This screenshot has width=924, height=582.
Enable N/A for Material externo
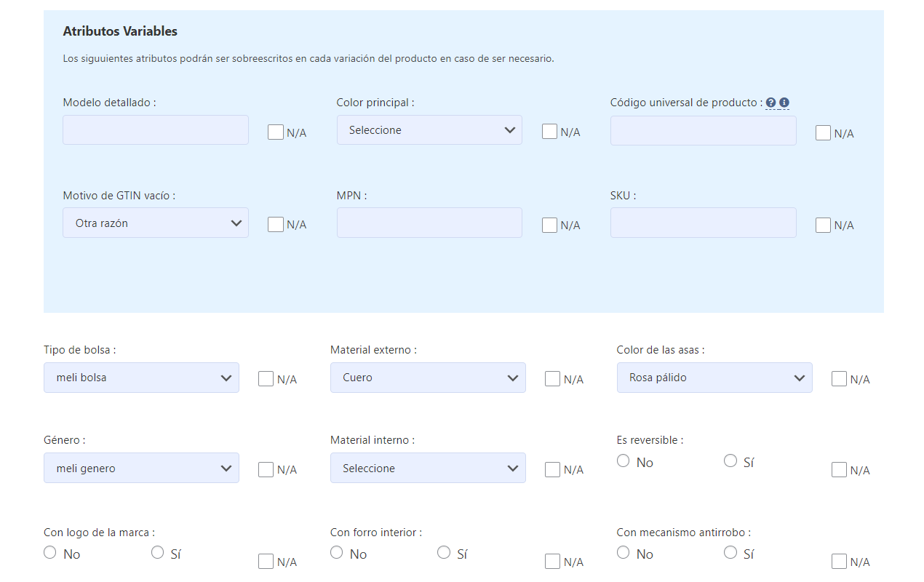[553, 379]
